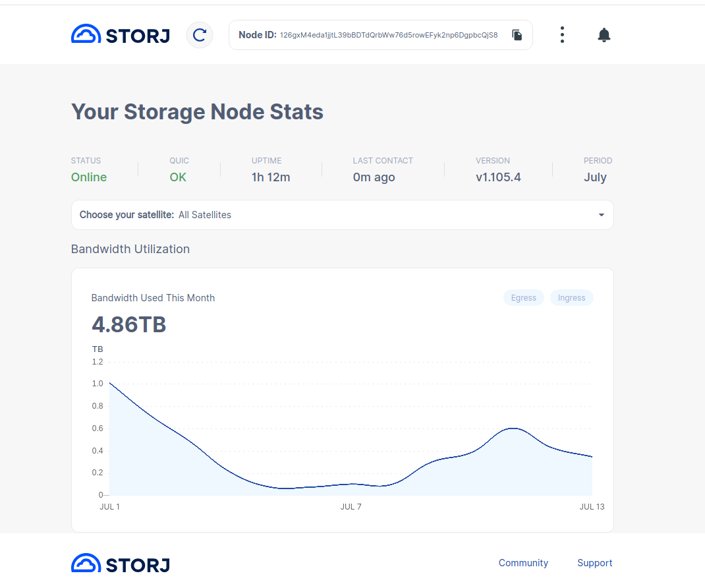Click the version number v1.105.4
Image resolution: width=705 pixels, height=588 pixels.
click(498, 177)
